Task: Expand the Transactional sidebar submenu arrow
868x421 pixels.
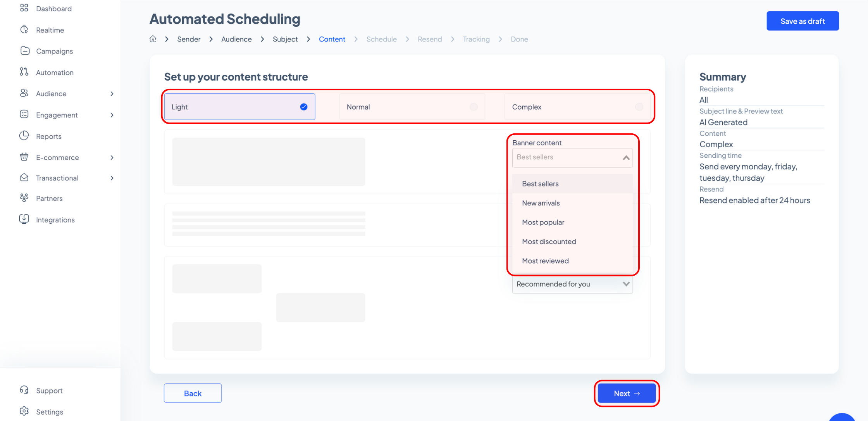Action: (x=112, y=178)
